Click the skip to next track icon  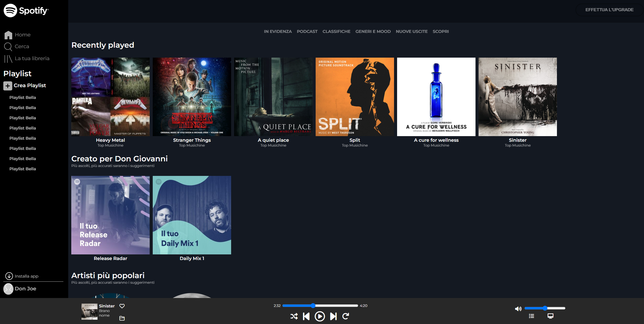333,316
